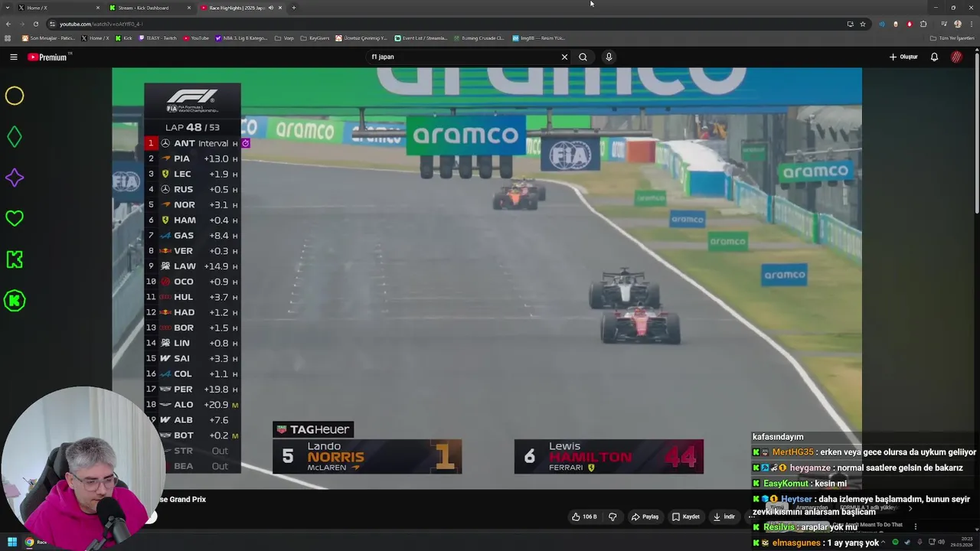
Task: Open the YouTube hamburger guide menu
Action: click(13, 57)
